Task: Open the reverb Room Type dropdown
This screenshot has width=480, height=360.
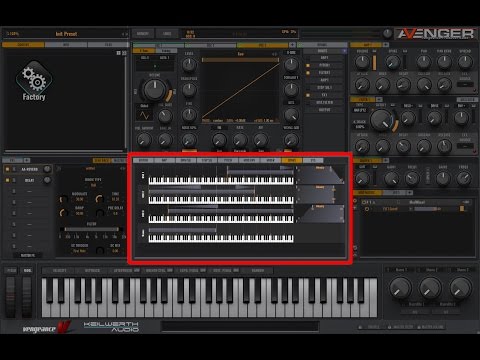Action: pos(93,185)
